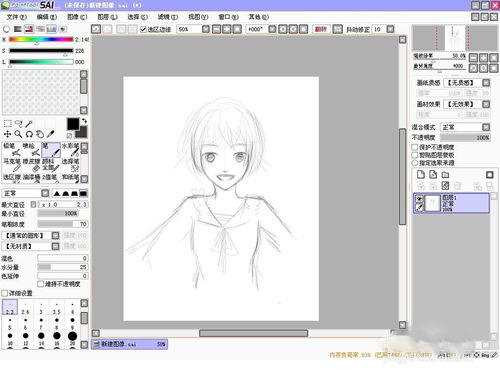Select the Move tool
The image size is (500, 375).
click(x=7, y=134)
